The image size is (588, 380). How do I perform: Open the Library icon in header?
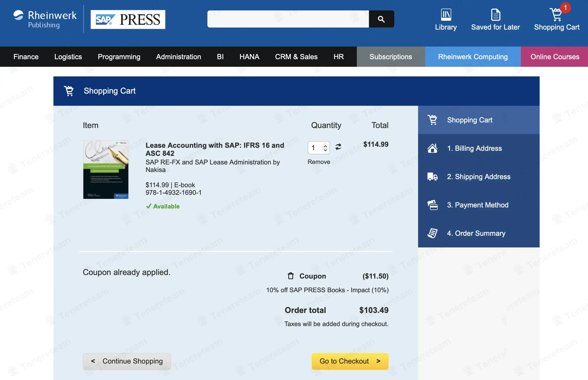pos(446,15)
